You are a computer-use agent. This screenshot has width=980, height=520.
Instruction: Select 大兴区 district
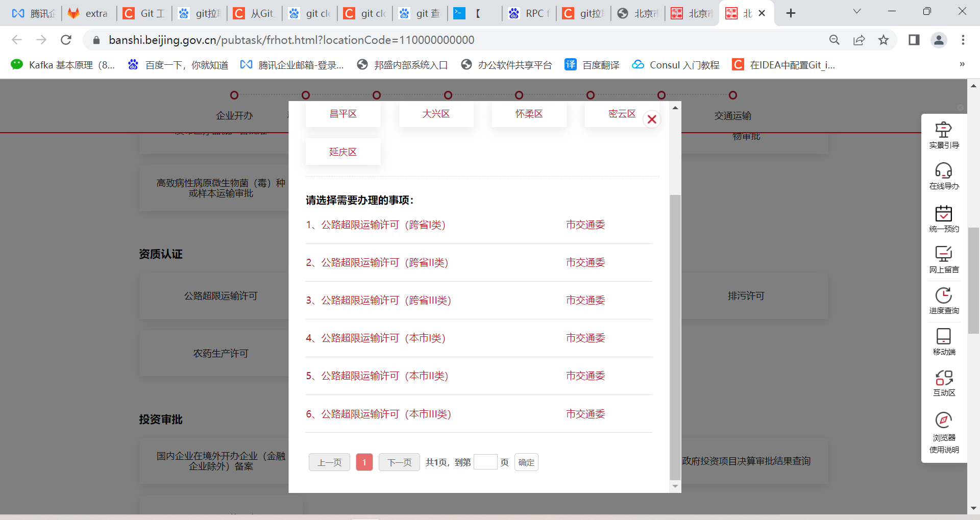436,114
